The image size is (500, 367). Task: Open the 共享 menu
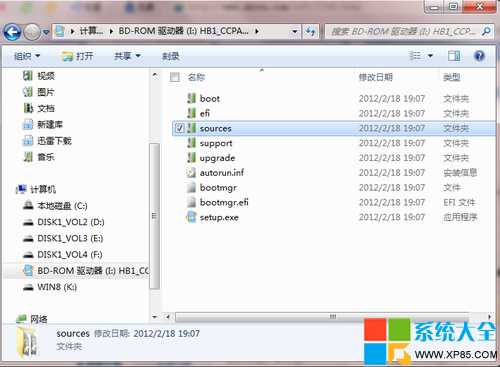(x=127, y=56)
